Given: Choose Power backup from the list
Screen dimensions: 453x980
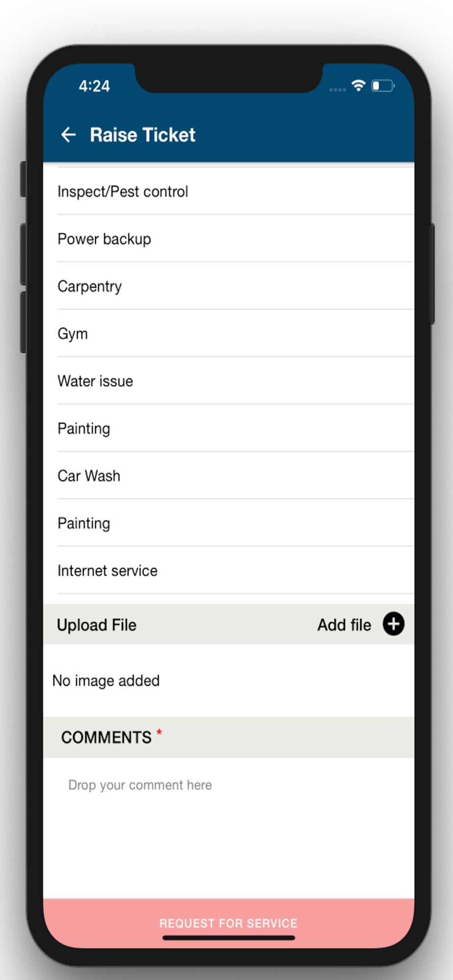Looking at the screenshot, I should tap(228, 239).
